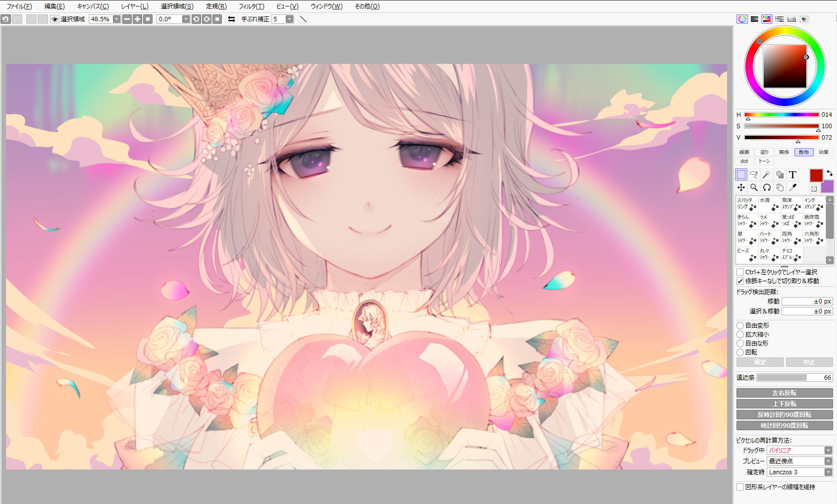Select the magic wand tool
Viewport: 837px width, 504px height.
click(767, 174)
